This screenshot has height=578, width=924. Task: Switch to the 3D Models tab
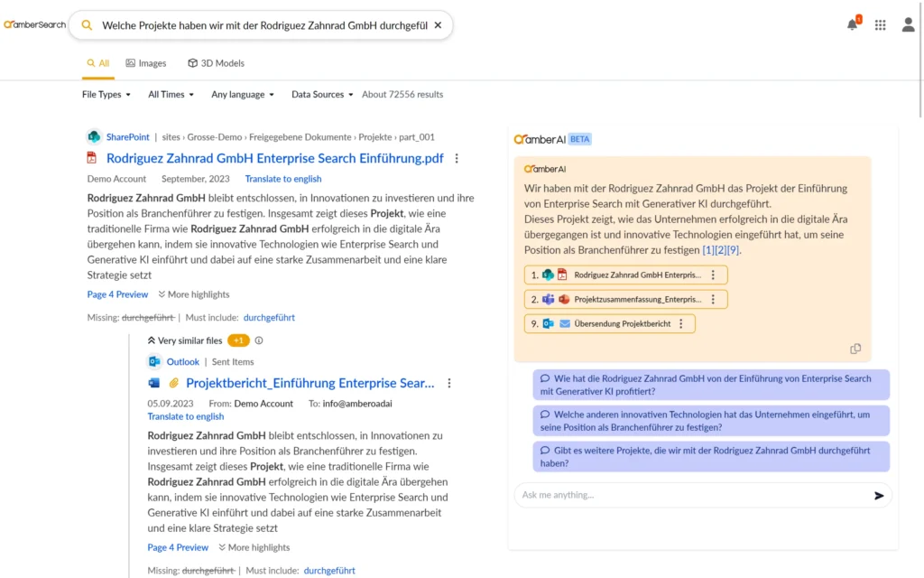(216, 63)
